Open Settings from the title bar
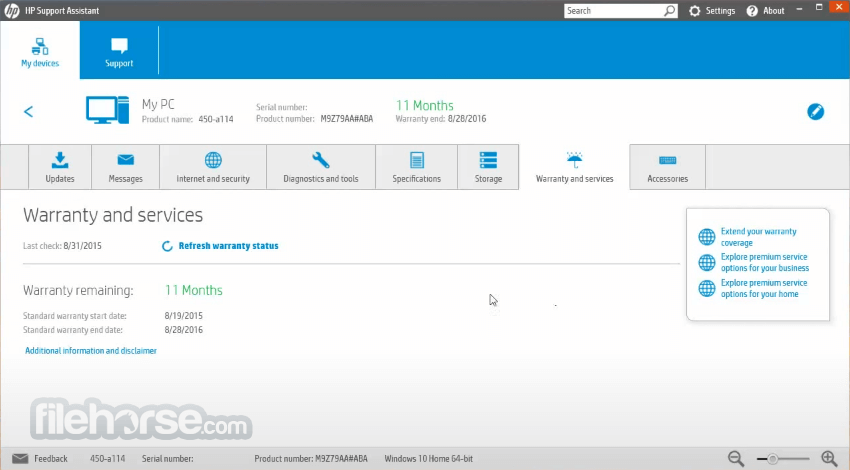Viewport: 850px width, 470px height. [x=712, y=11]
